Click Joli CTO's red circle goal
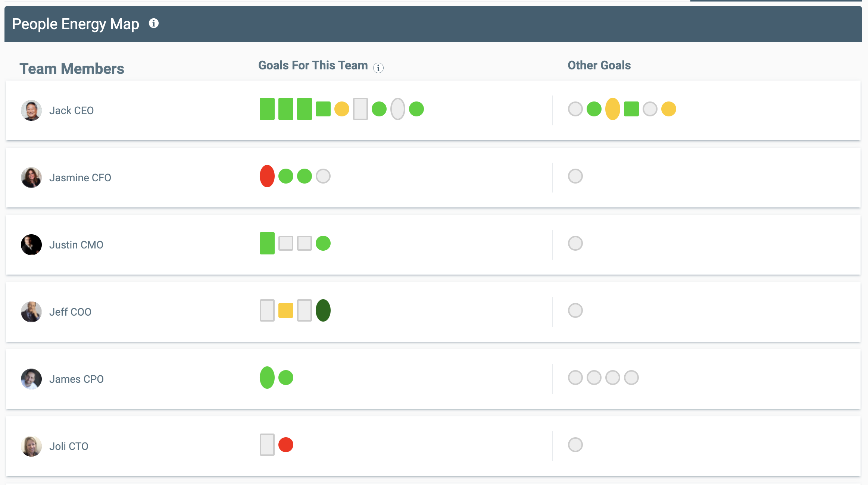Viewport: 868px width, 485px height. click(285, 445)
